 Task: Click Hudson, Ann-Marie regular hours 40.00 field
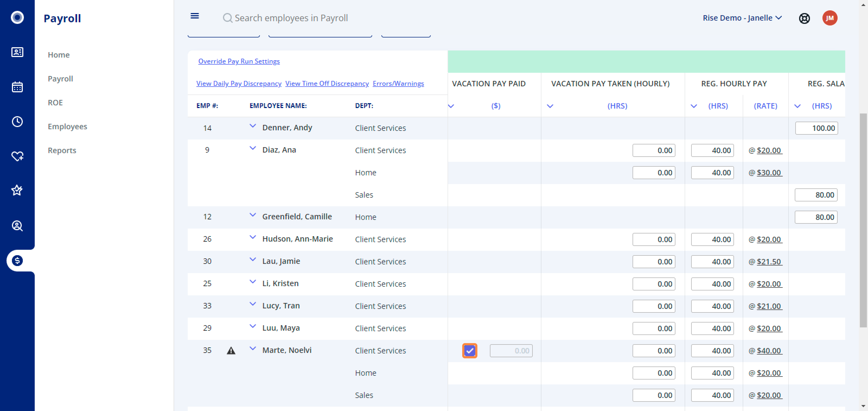[x=712, y=239]
